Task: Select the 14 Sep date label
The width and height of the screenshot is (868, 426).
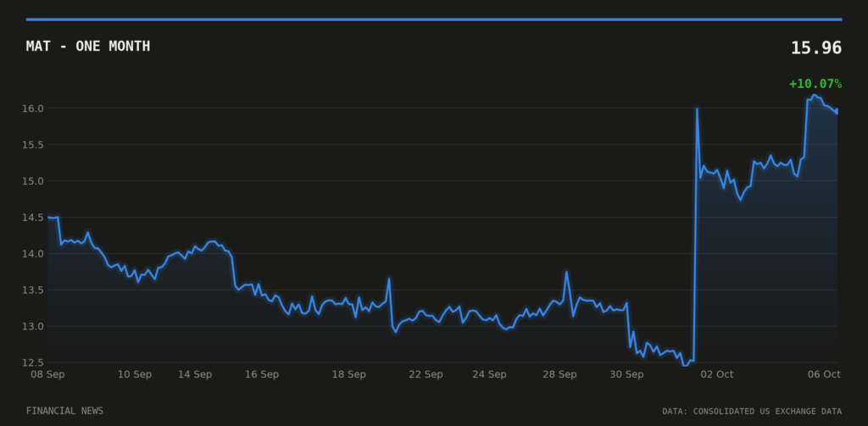Action: [195, 374]
